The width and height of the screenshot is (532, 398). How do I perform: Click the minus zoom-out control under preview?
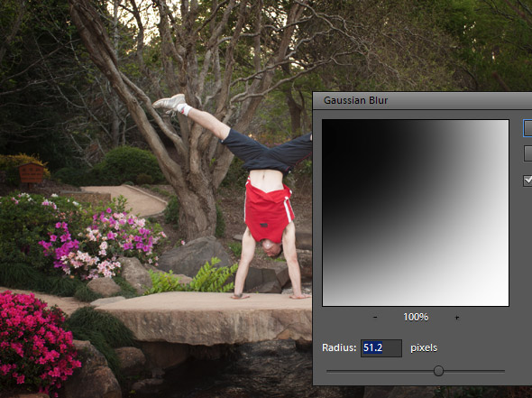[375, 317]
